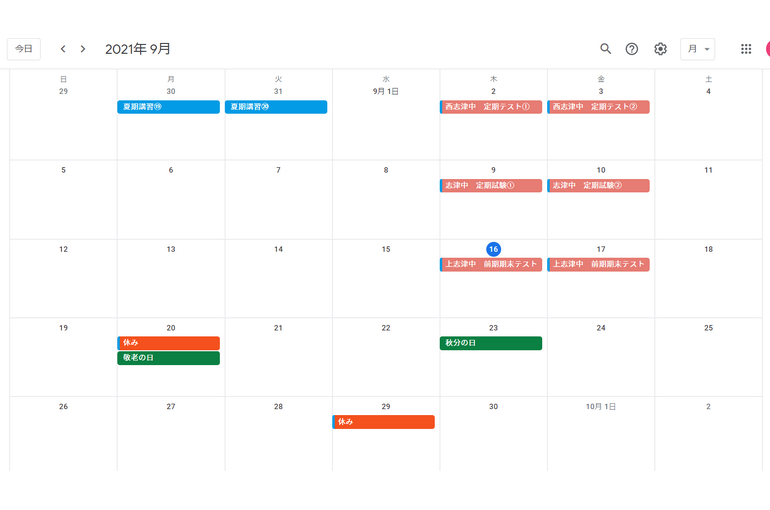Open the 月 view selector dropdown
The width and height of the screenshot is (770, 510).
coord(698,49)
